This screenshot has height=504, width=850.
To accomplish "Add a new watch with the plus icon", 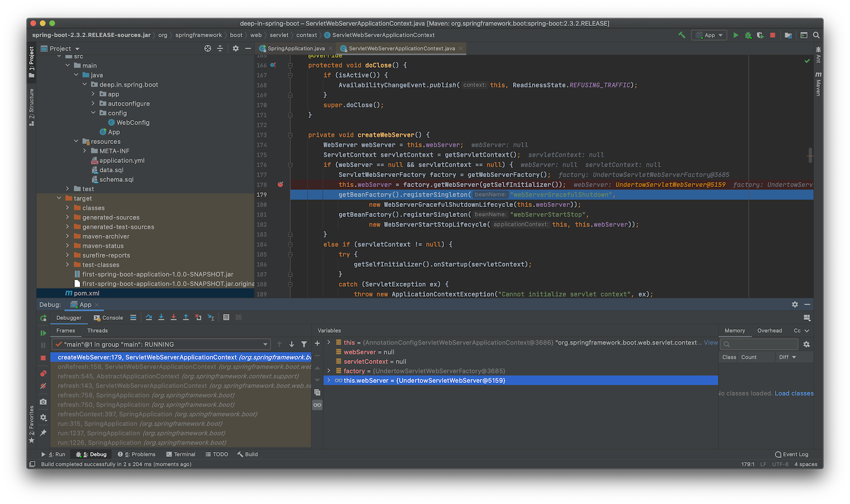I will point(317,343).
